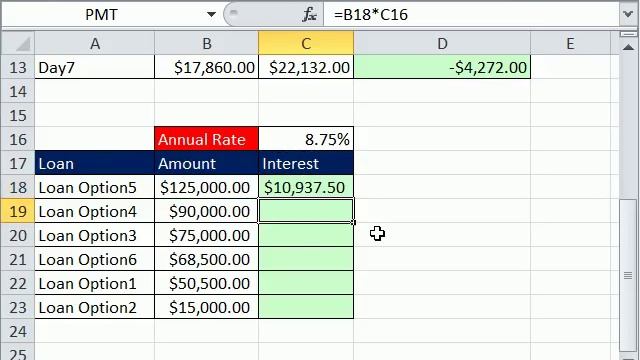This screenshot has height=360, width=640.
Task: Click the fill handle of cell C19
Action: tap(353, 222)
